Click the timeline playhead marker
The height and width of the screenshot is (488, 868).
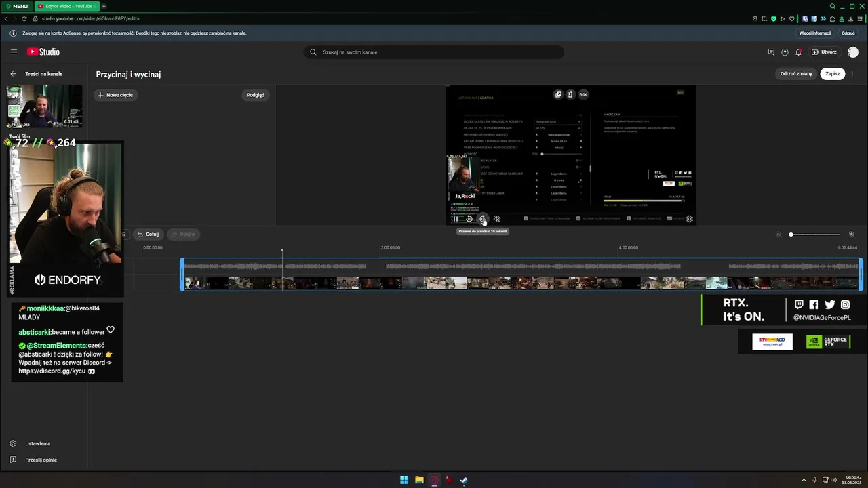pyautogui.click(x=282, y=251)
